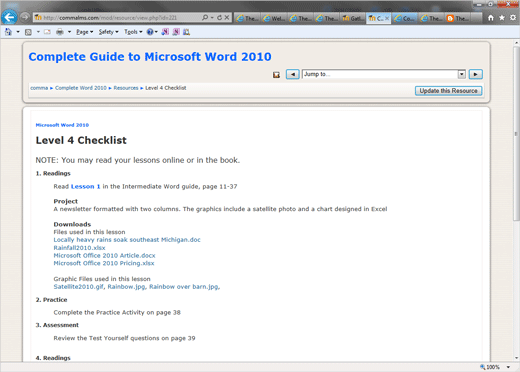Click the scrollbar up arrow
Image resolution: width=520 pixels, height=372 pixels.
click(x=516, y=43)
